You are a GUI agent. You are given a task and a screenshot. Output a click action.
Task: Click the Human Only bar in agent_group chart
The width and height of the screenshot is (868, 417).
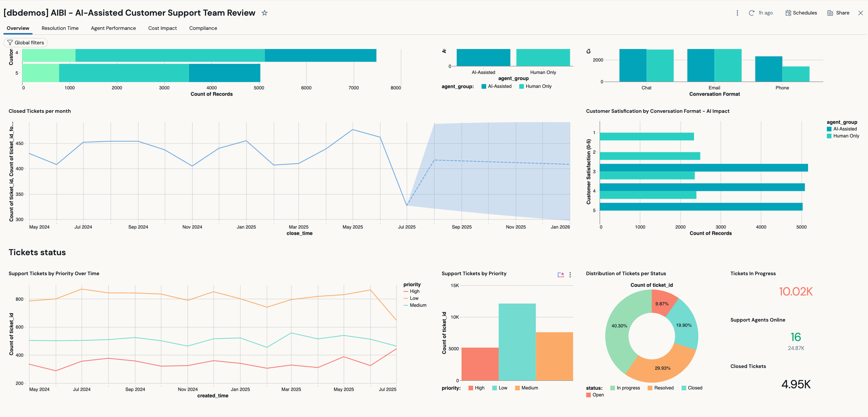543,57
